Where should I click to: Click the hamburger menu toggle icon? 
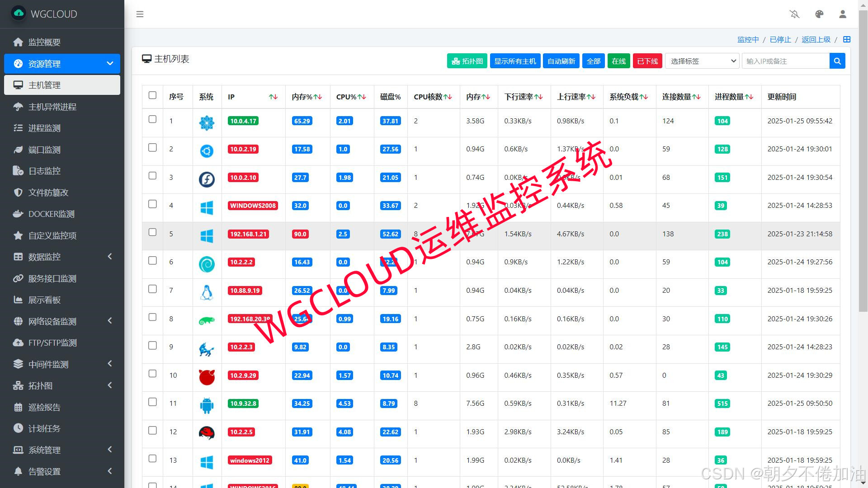pyautogui.click(x=140, y=14)
